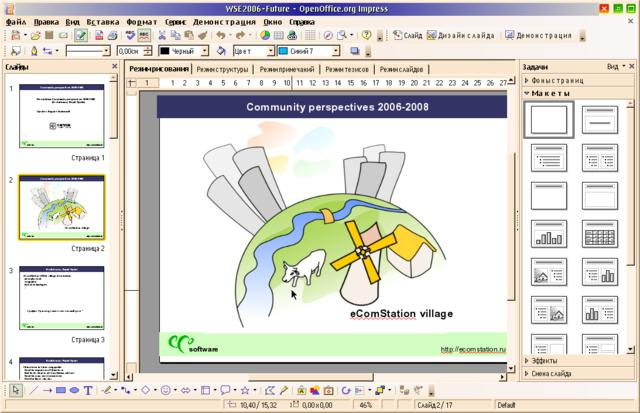Select the Callouts speech bubble tool
Screen dimensions: 640x413
225,391
